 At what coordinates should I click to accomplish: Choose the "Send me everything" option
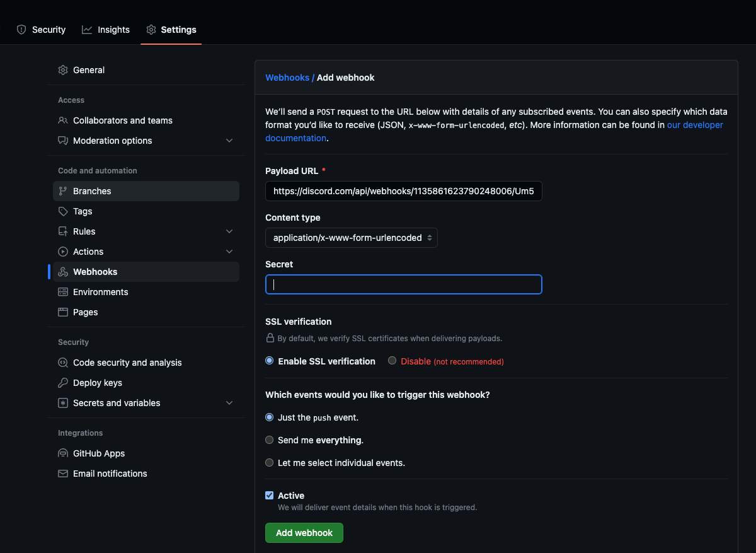coord(270,440)
